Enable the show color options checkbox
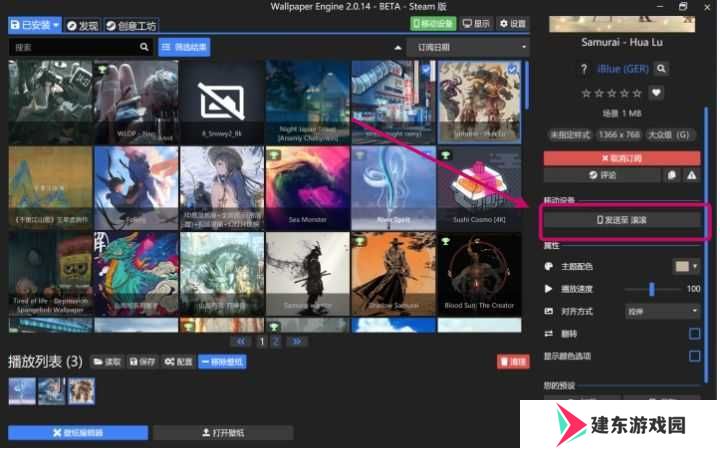 (x=695, y=356)
